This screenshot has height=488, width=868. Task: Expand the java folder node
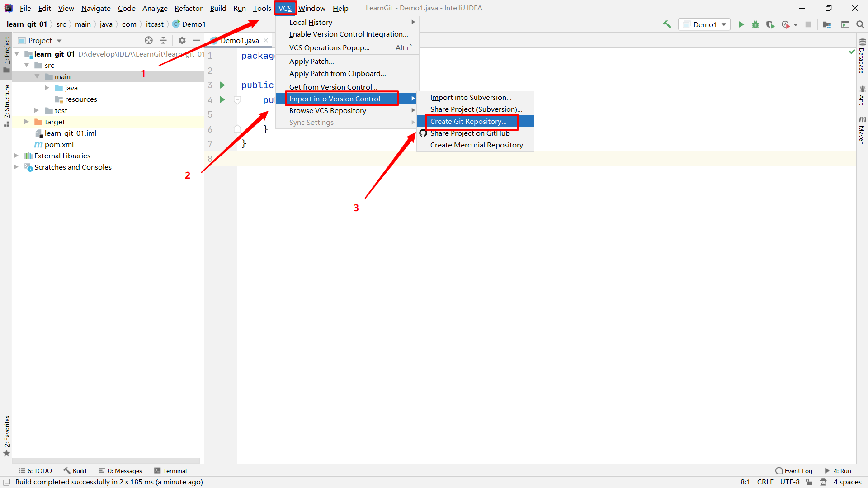[x=47, y=88]
